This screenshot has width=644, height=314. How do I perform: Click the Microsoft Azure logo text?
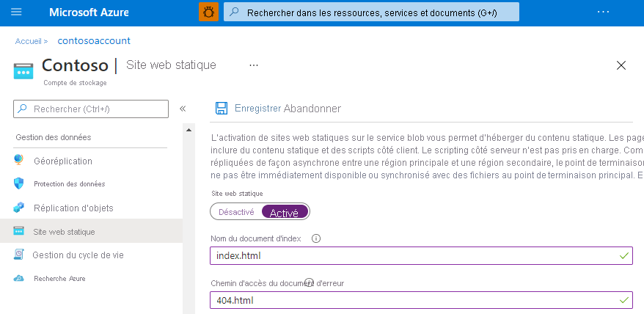89,12
